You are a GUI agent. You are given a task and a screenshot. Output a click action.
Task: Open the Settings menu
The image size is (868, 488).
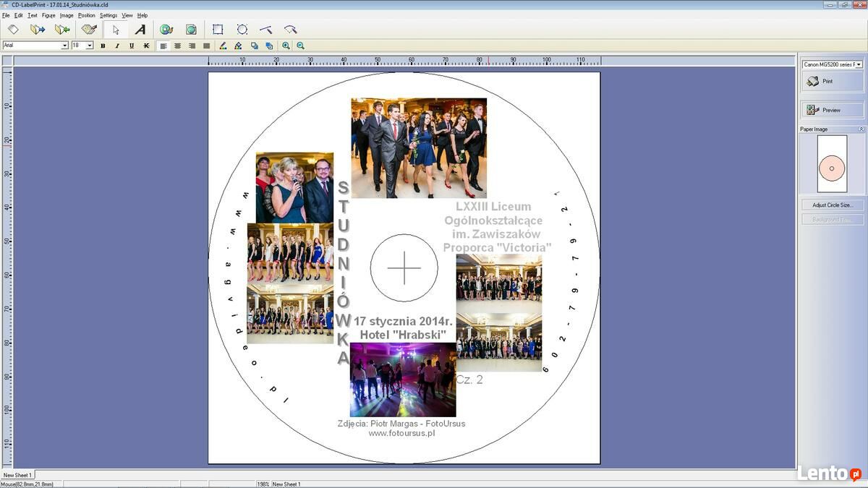pyautogui.click(x=109, y=15)
